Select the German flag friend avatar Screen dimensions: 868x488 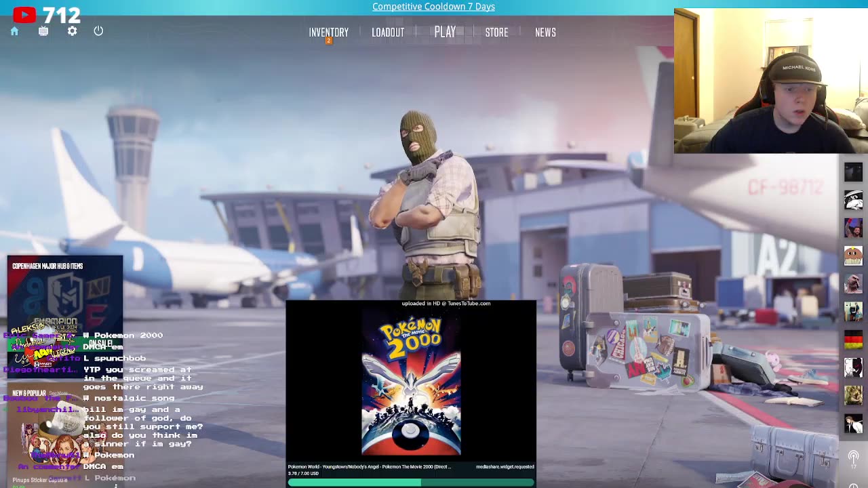(x=853, y=340)
